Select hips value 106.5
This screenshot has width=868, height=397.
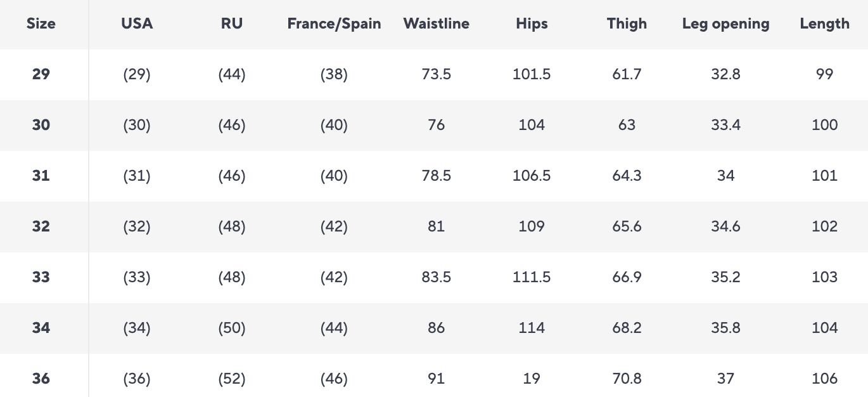coord(532,176)
